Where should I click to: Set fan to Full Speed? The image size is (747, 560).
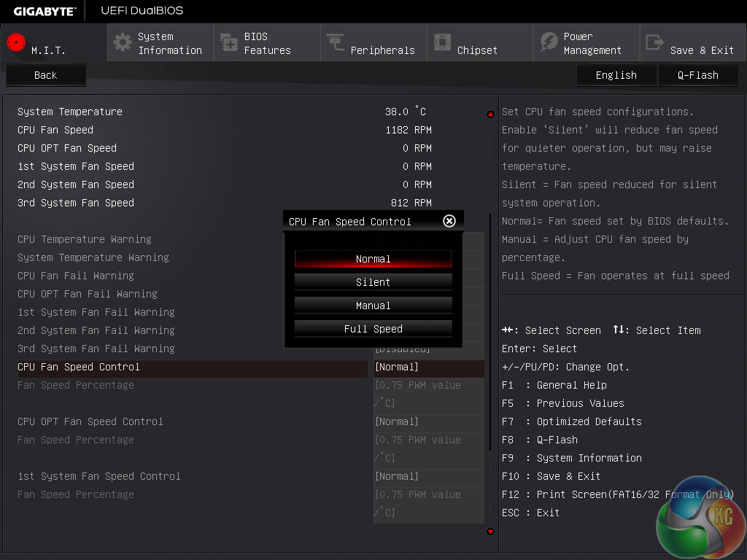(x=373, y=329)
